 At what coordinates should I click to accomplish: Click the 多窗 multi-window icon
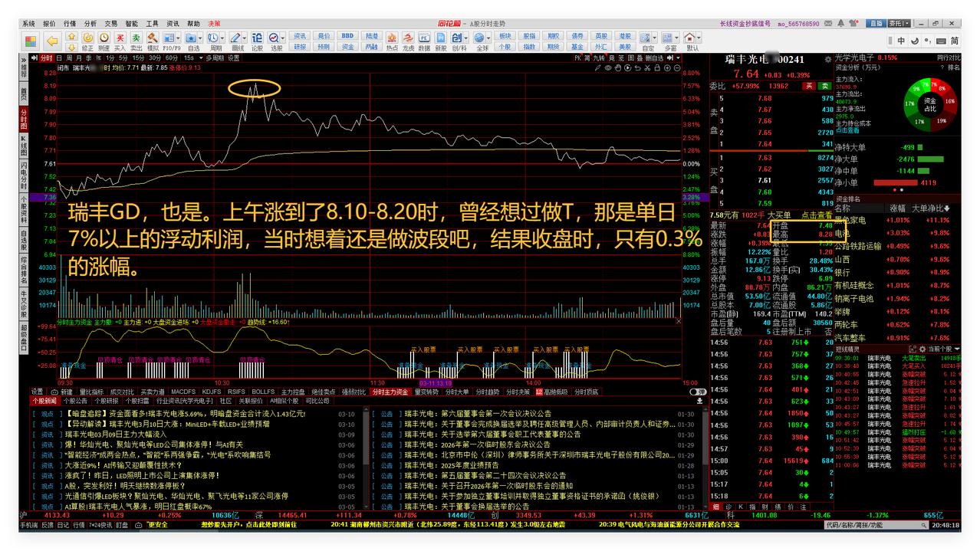click(x=667, y=38)
